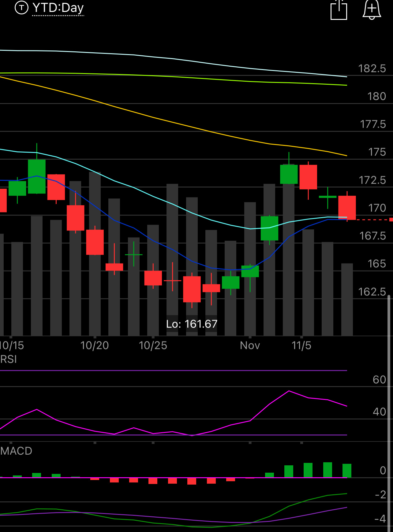The height and width of the screenshot is (532, 393).
Task: Tap the 162.5 price axis label
Action: click(372, 292)
